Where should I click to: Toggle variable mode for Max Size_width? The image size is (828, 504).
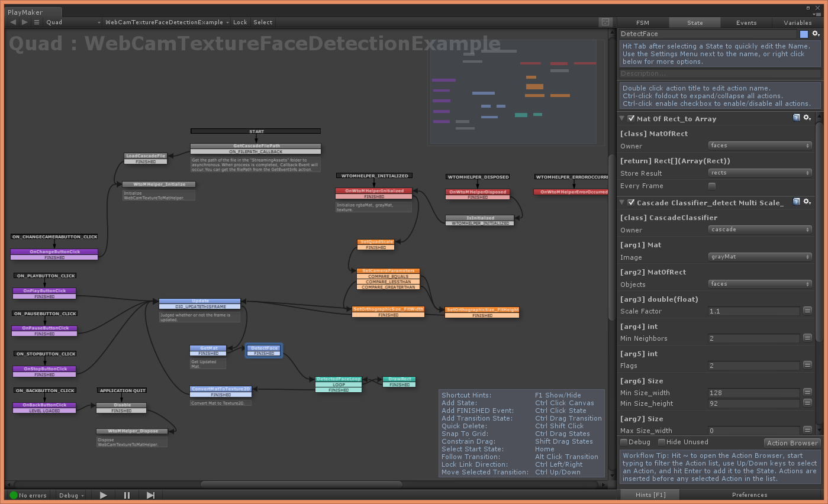tap(807, 431)
